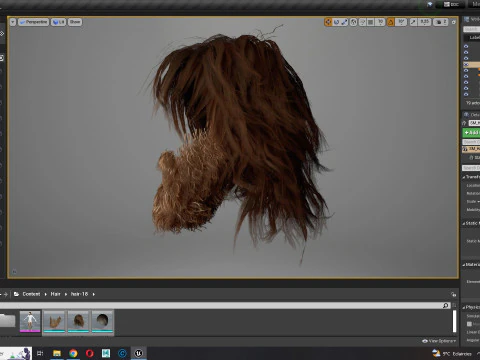This screenshot has width=480, height=360.
Task: Open the folder thumbnail in content browser
Action: (7, 321)
